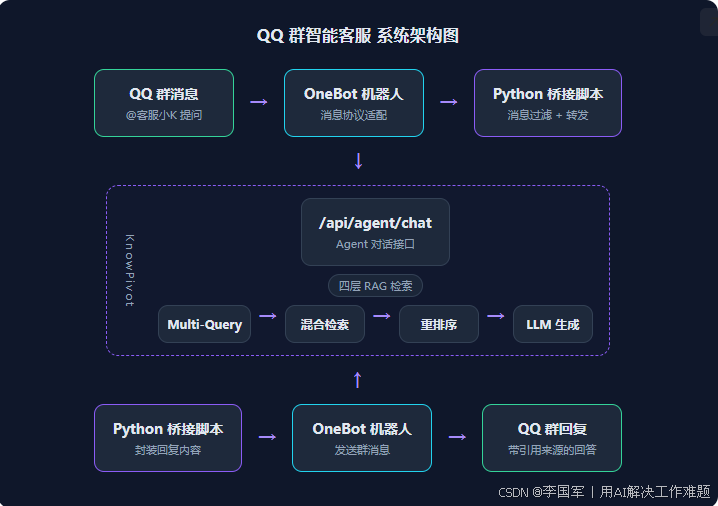Select the "QQ 群消息" box
718x506 pixels.
pos(164,103)
